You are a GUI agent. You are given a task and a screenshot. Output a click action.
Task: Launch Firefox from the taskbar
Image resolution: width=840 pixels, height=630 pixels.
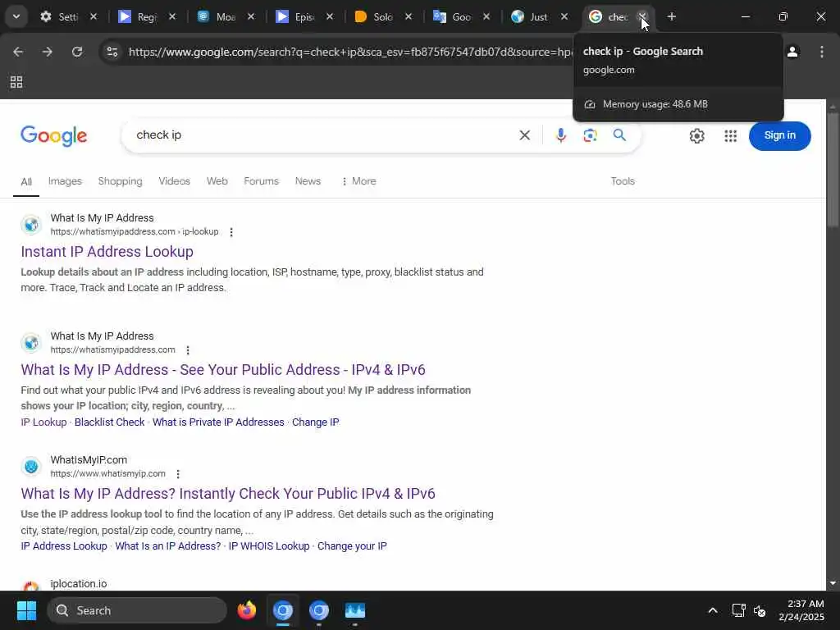[x=246, y=610]
